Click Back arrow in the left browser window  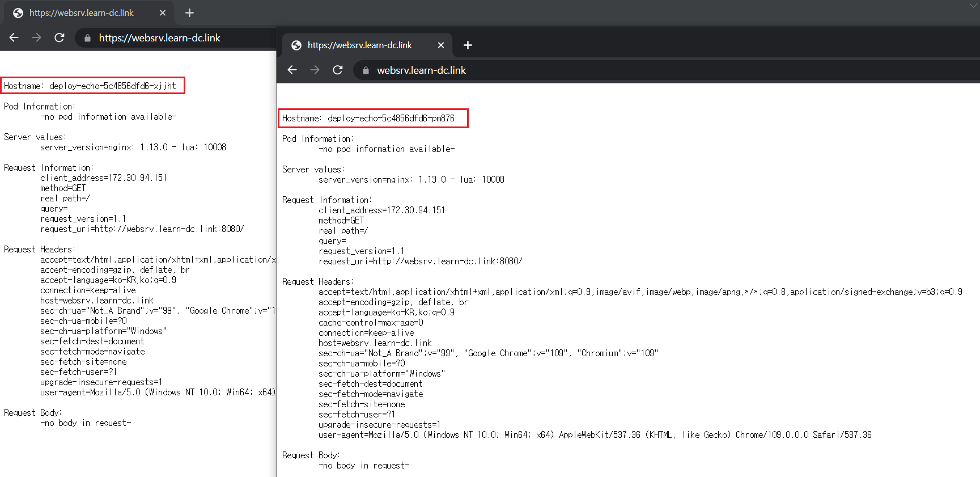[14, 37]
